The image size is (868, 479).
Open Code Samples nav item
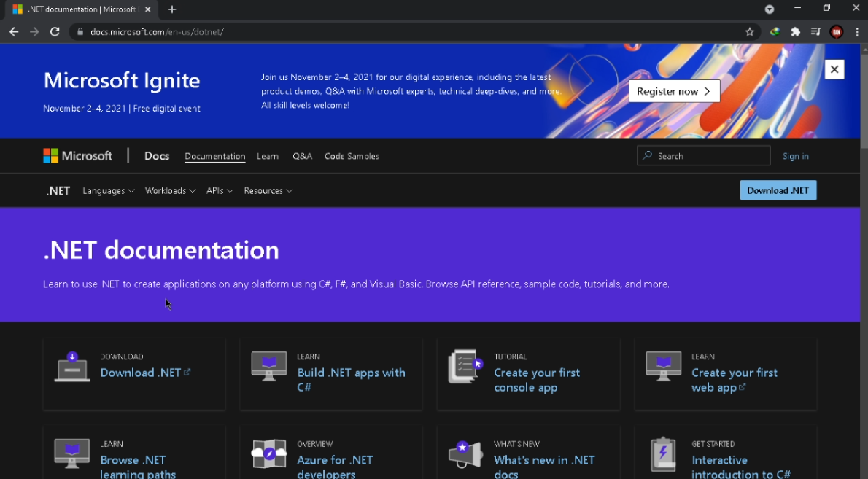[352, 157]
